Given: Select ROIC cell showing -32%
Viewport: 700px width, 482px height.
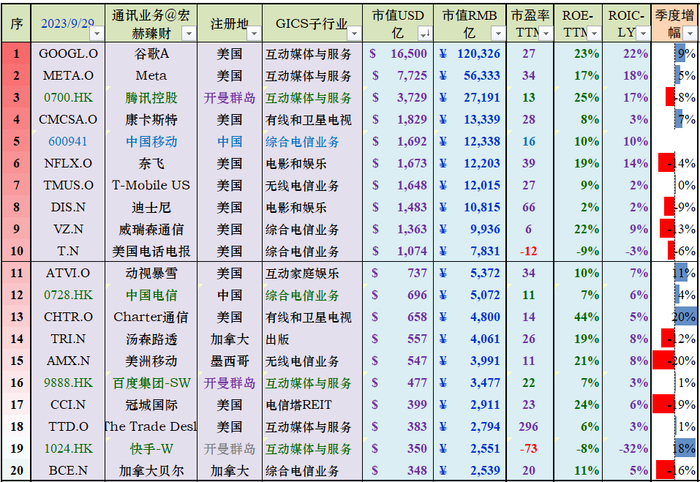Looking at the screenshot, I should click(626, 448).
